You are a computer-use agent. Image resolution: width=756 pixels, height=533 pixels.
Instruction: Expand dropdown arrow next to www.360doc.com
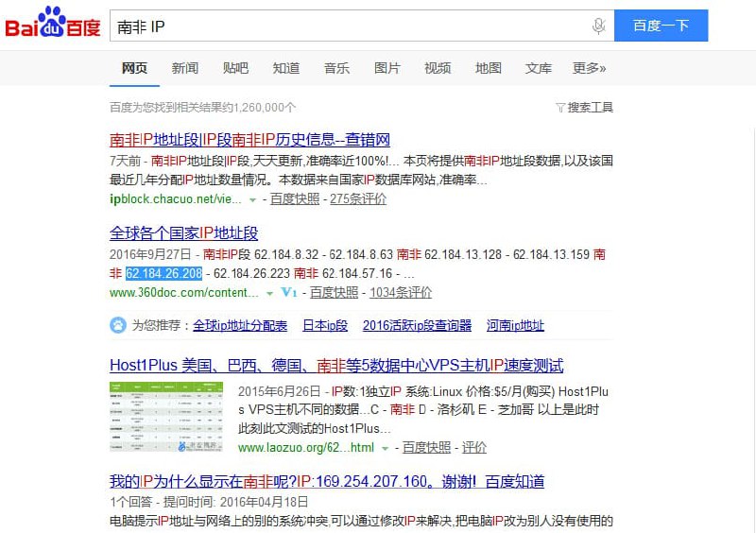pyautogui.click(x=269, y=293)
